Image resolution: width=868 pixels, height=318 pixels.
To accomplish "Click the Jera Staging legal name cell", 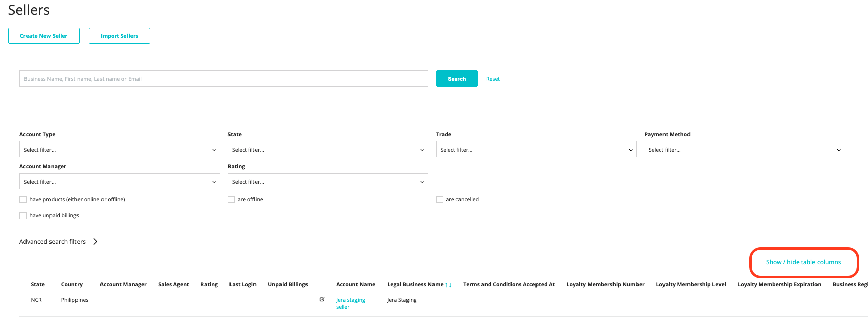I will point(402,300).
